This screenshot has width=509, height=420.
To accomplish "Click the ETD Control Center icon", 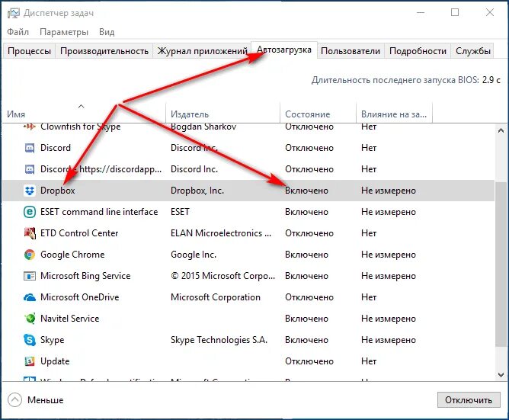I will tap(30, 233).
